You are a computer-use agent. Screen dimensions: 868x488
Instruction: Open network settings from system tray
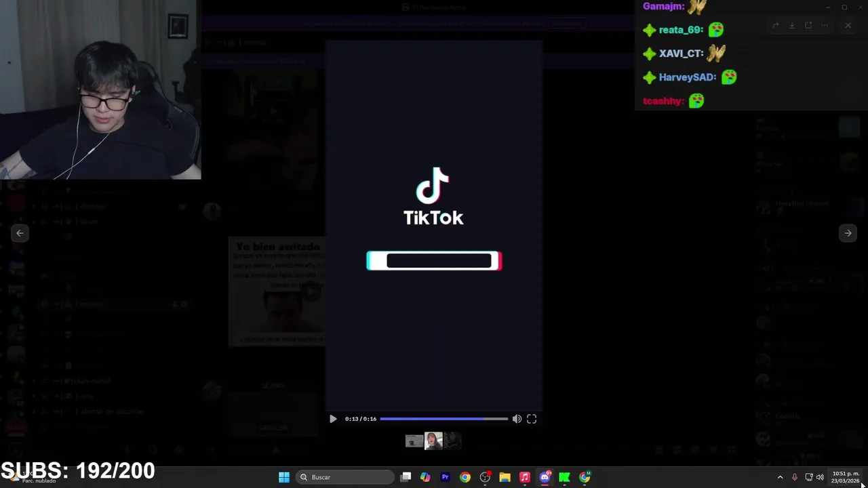pos(808,477)
